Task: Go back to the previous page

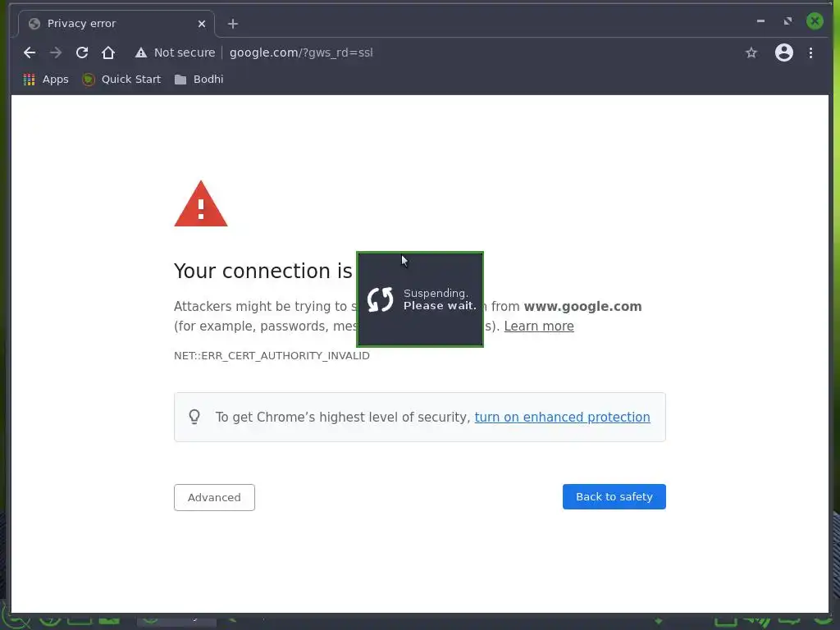Action: pyautogui.click(x=30, y=52)
